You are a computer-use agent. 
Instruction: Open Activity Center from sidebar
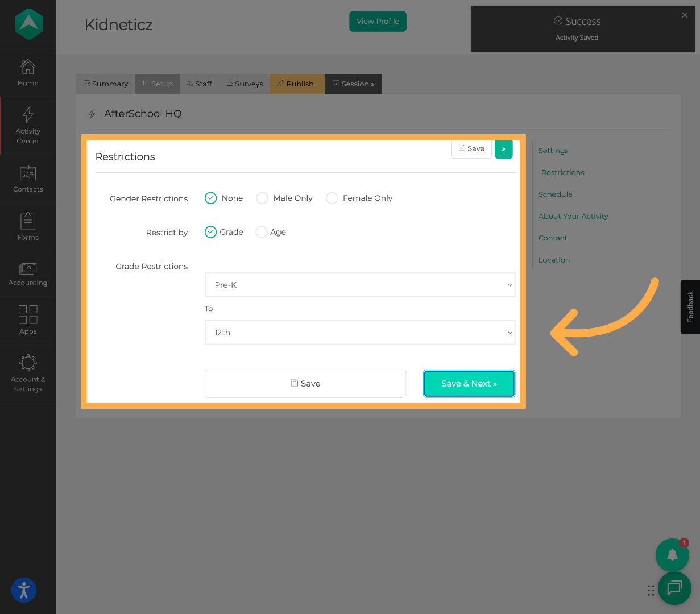28,125
